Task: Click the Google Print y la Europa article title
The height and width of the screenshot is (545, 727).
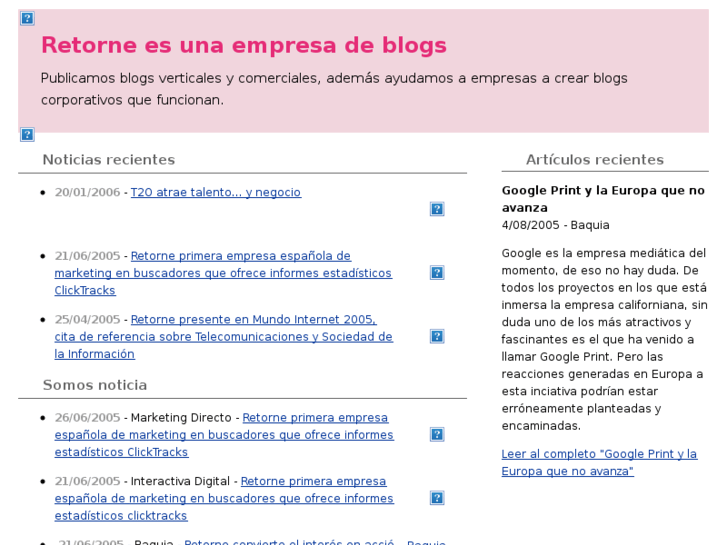Action: point(603,199)
